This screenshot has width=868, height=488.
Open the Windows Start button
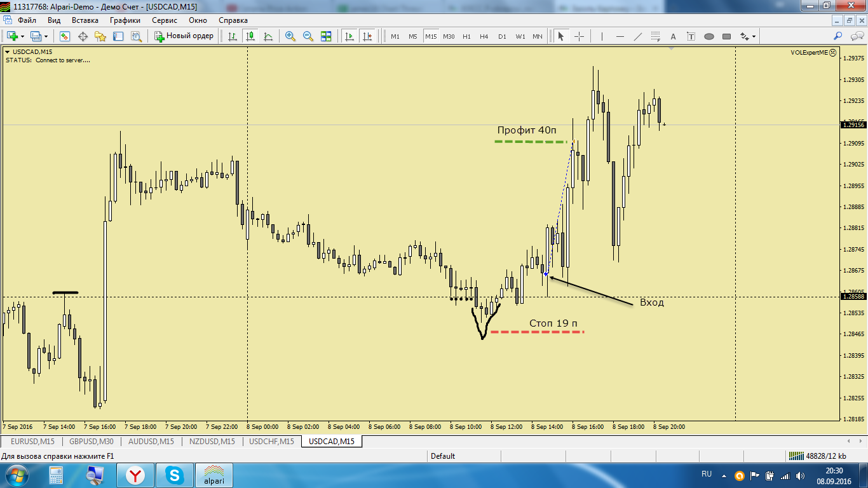pyautogui.click(x=16, y=475)
